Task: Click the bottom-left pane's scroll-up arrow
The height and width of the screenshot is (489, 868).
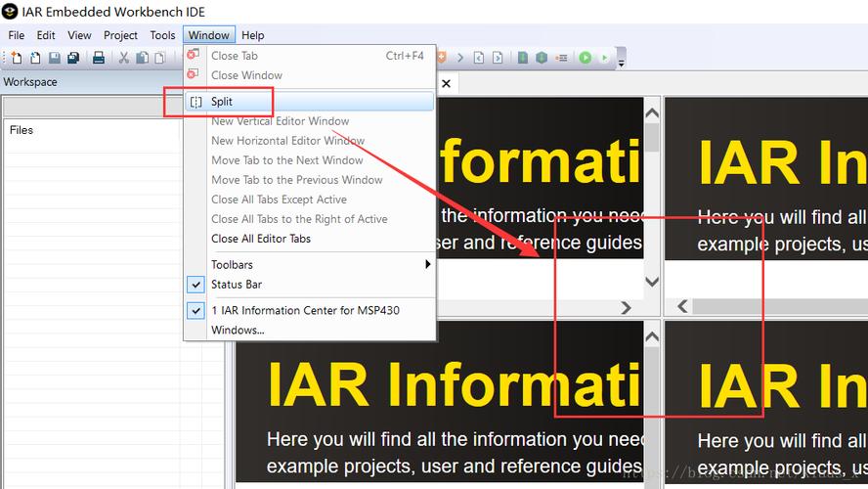Action: [652, 336]
